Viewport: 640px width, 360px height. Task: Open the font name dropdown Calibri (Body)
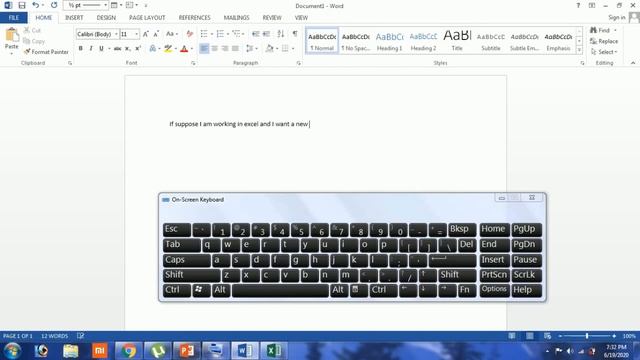(116, 34)
